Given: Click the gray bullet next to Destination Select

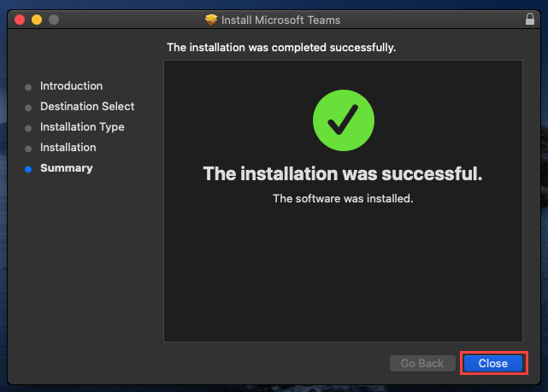Looking at the screenshot, I should [28, 108].
